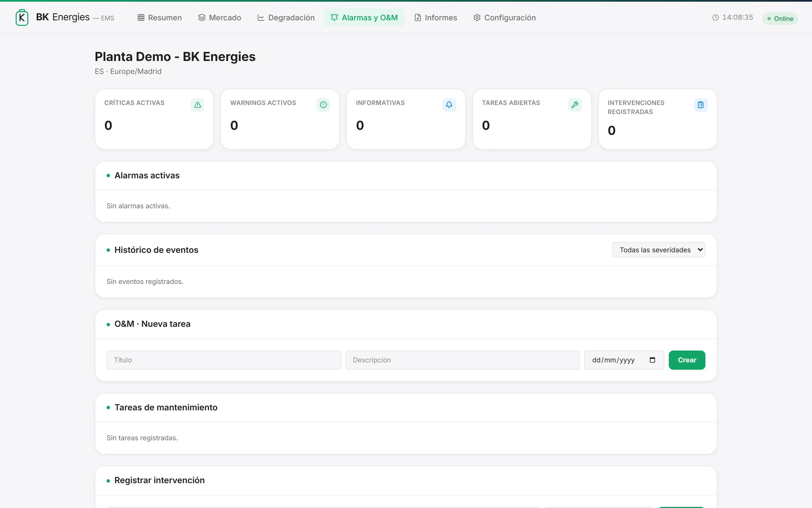The width and height of the screenshot is (812, 508).
Task: Click the BK Energies logo icon
Action: pyautogui.click(x=22, y=17)
